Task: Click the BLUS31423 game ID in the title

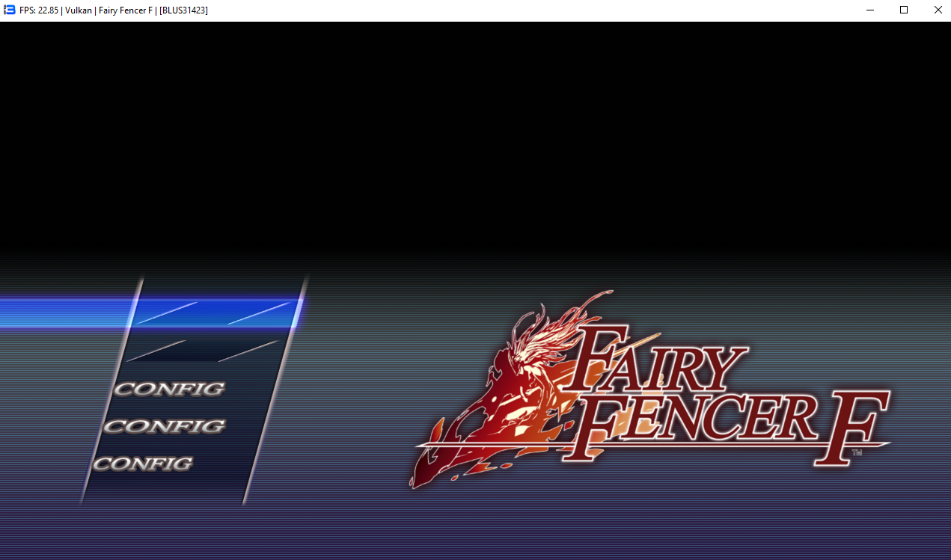Action: 183,10
